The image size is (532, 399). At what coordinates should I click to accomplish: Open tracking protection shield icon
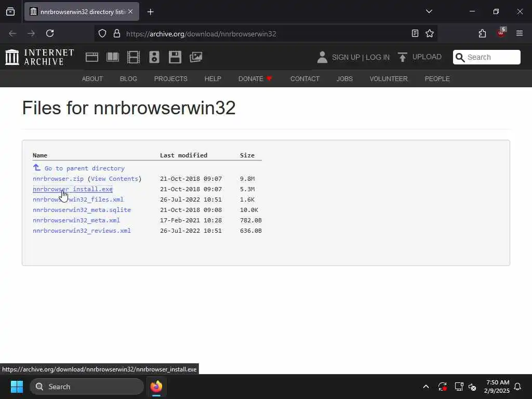[102, 34]
